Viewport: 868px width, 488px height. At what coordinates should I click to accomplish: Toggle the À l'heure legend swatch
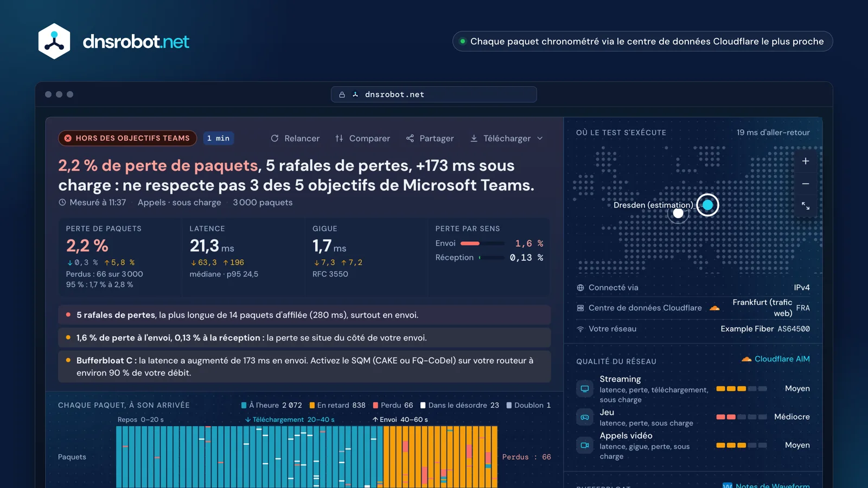pyautogui.click(x=244, y=405)
